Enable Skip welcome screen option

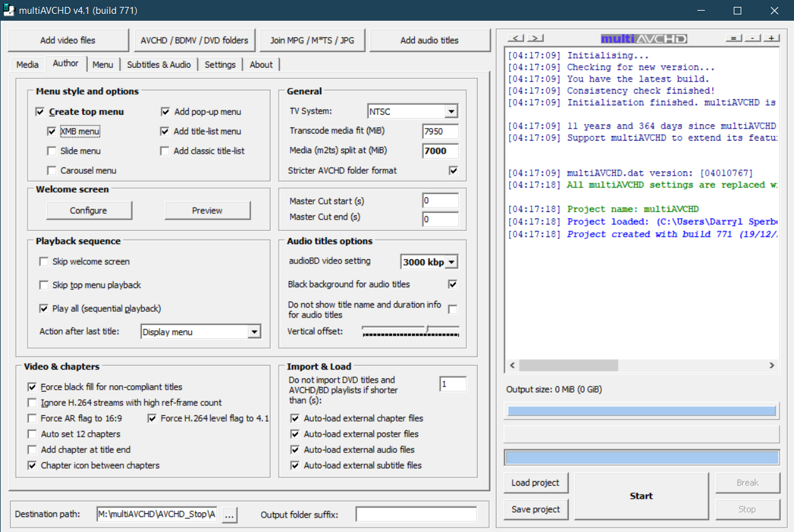[x=44, y=262]
